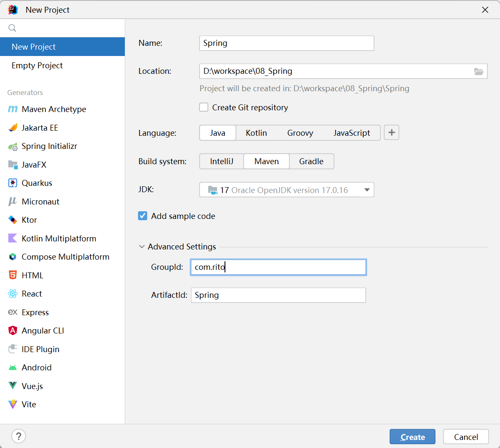Click the Kotlin Multiplatform K icon
Viewport: 500px width, 448px height.
coord(13,238)
